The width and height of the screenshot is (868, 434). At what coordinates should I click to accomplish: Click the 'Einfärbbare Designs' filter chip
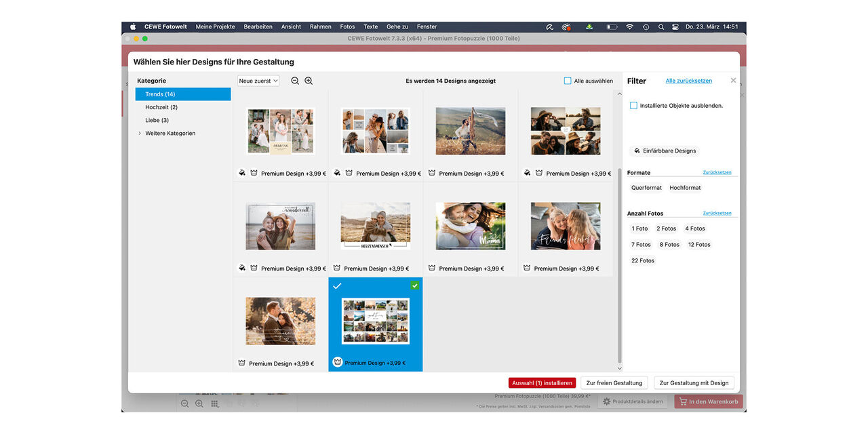click(x=664, y=151)
